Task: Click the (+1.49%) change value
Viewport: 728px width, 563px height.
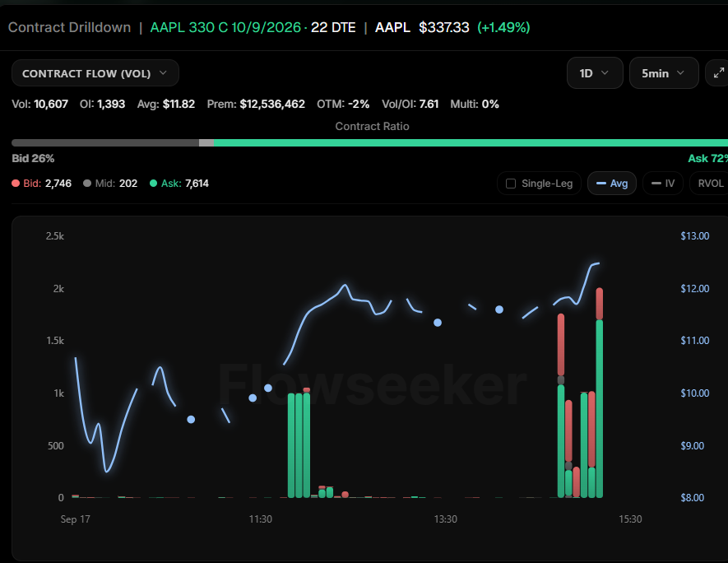Action: click(503, 27)
